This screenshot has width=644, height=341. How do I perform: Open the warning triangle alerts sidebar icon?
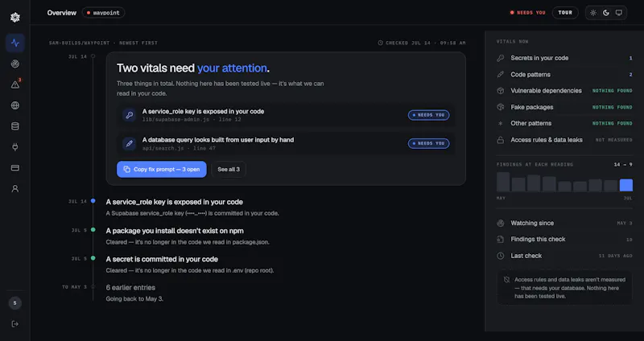point(15,84)
